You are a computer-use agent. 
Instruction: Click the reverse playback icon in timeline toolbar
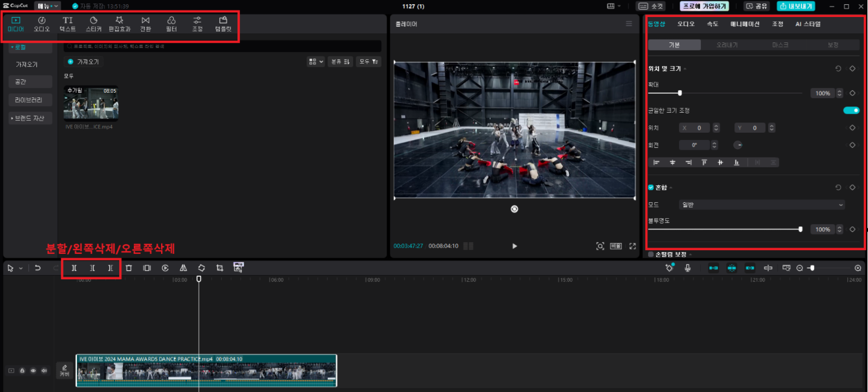(x=165, y=267)
